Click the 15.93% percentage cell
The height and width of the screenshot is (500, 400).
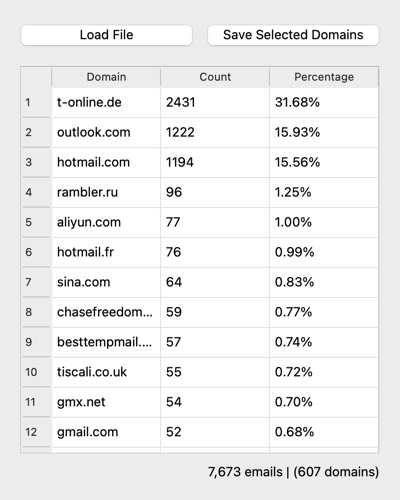click(x=324, y=133)
